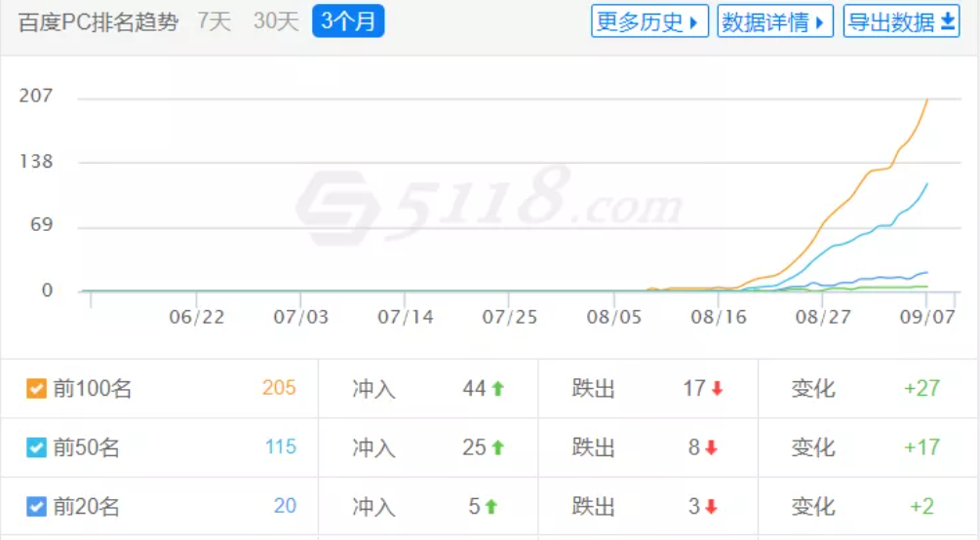
Task: Click the red down arrow beside 3
Action: click(711, 506)
